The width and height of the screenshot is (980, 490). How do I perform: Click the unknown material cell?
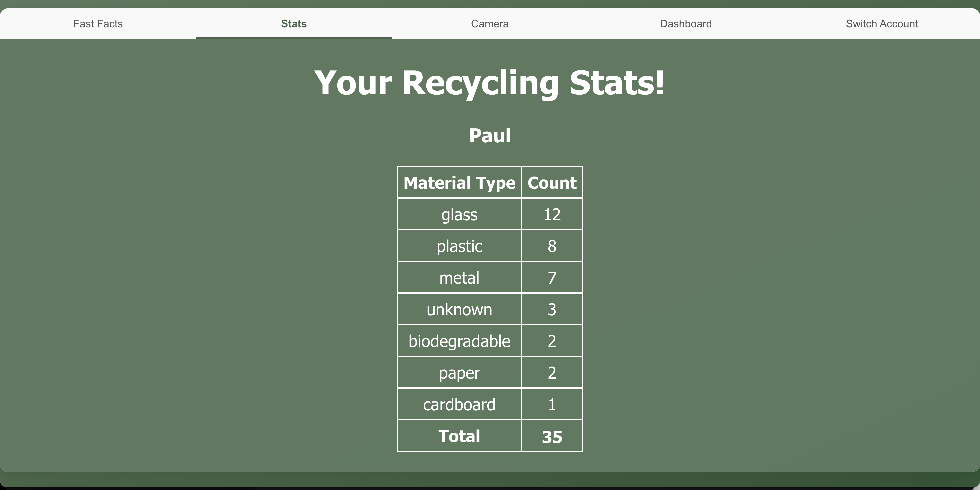(459, 309)
